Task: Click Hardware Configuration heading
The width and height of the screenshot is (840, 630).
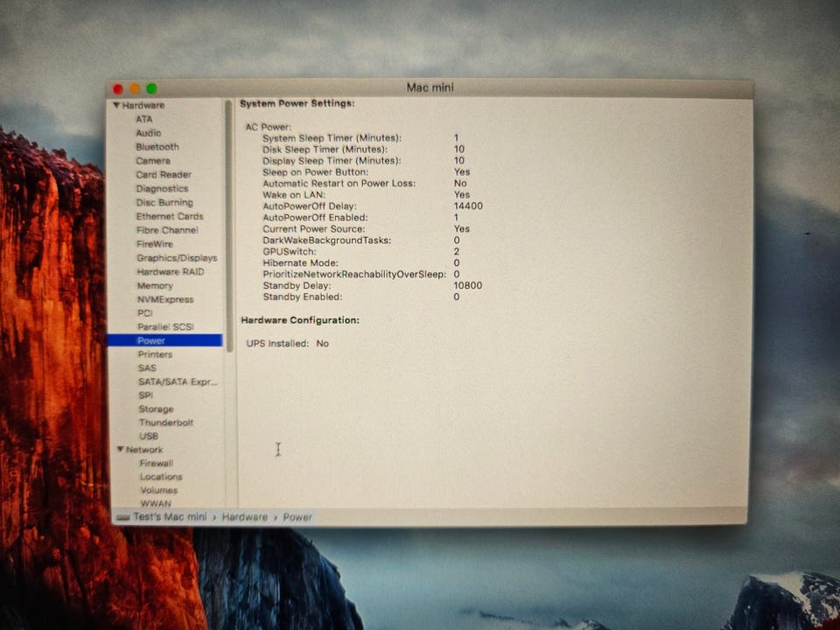Action: click(300, 320)
